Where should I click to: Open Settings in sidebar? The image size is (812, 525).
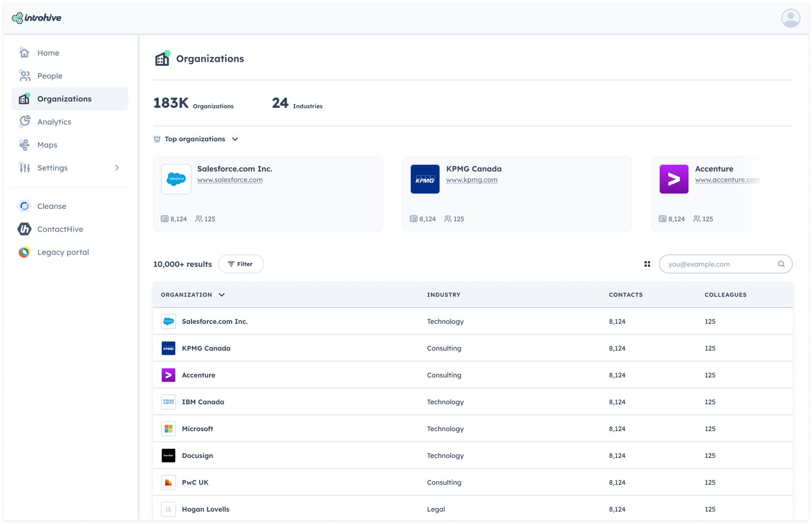tap(70, 168)
